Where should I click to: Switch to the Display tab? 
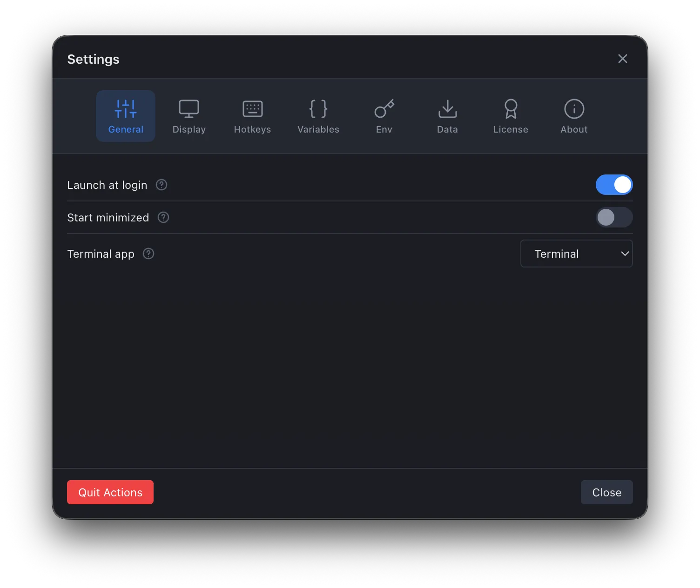pyautogui.click(x=189, y=116)
